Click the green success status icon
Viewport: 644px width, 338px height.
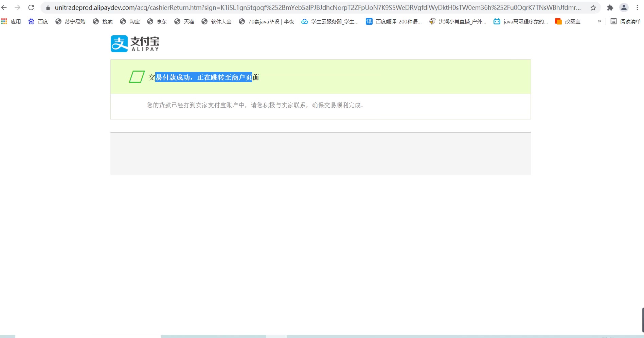137,77
